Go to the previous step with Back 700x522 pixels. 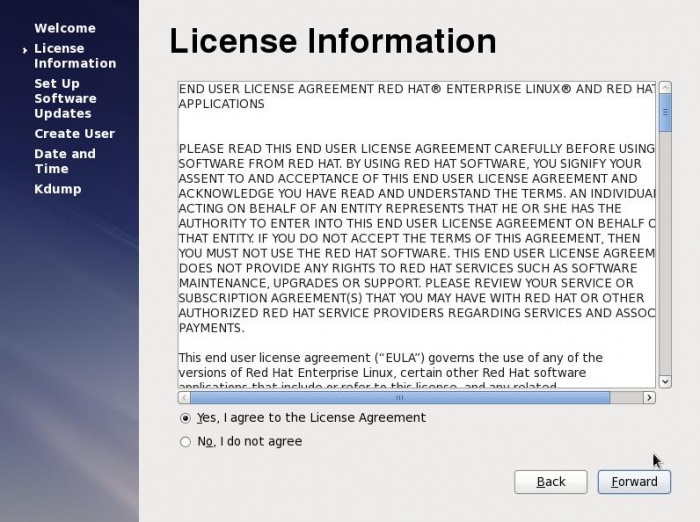550,482
